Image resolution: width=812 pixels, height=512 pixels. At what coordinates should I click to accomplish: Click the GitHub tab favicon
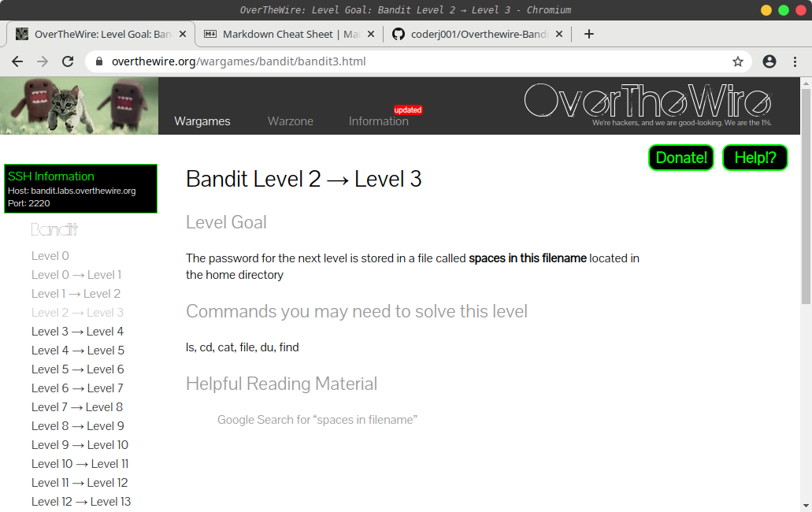coord(399,34)
